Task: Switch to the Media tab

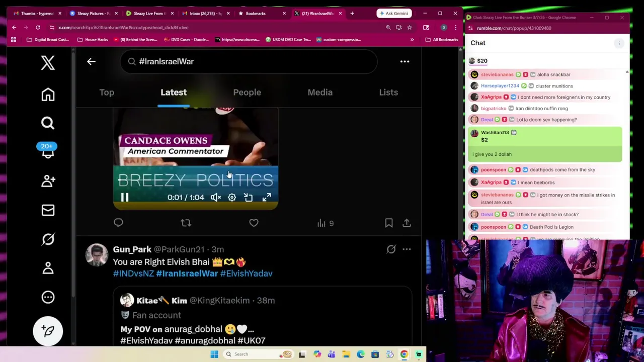Action: [320, 92]
